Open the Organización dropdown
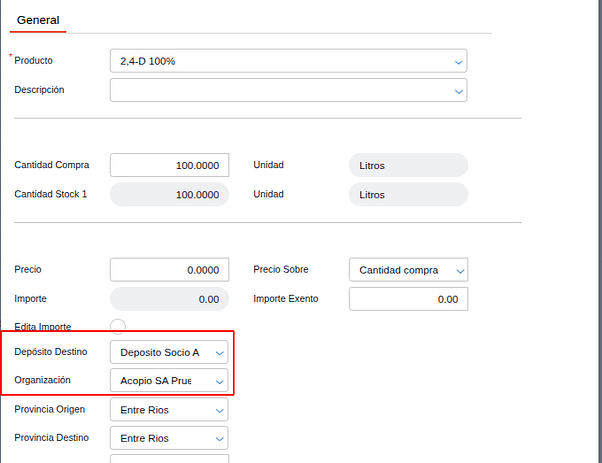 220,381
